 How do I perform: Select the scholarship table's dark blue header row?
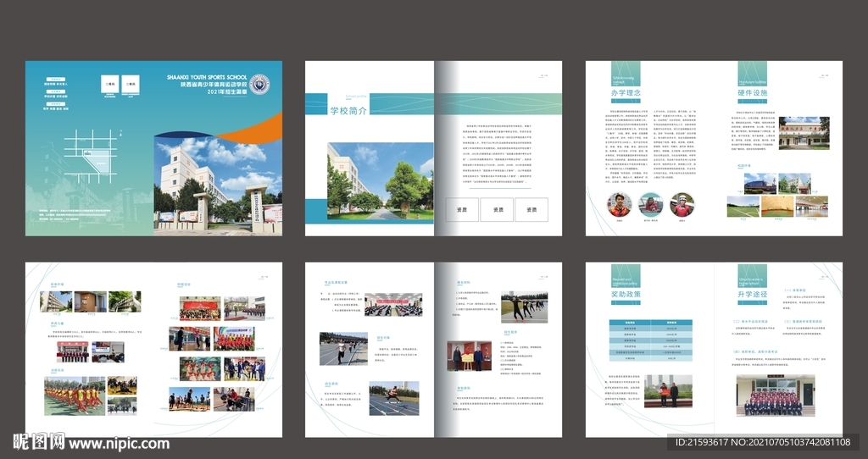point(650,323)
